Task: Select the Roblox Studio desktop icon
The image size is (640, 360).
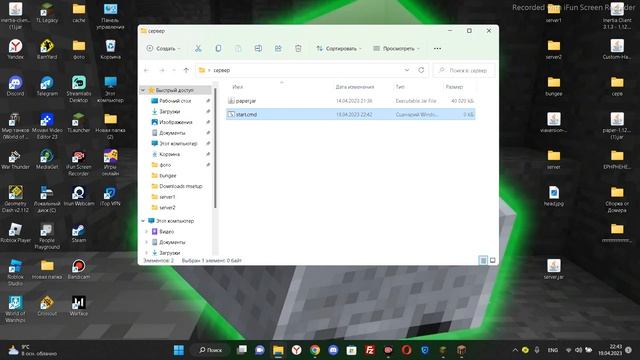Action: click(x=16, y=272)
